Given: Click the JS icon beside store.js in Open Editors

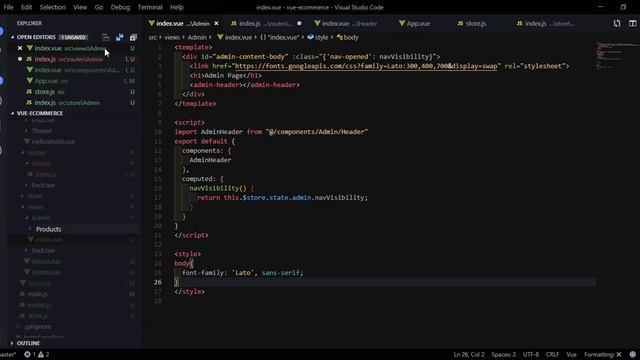Looking at the screenshot, I should [29, 92].
